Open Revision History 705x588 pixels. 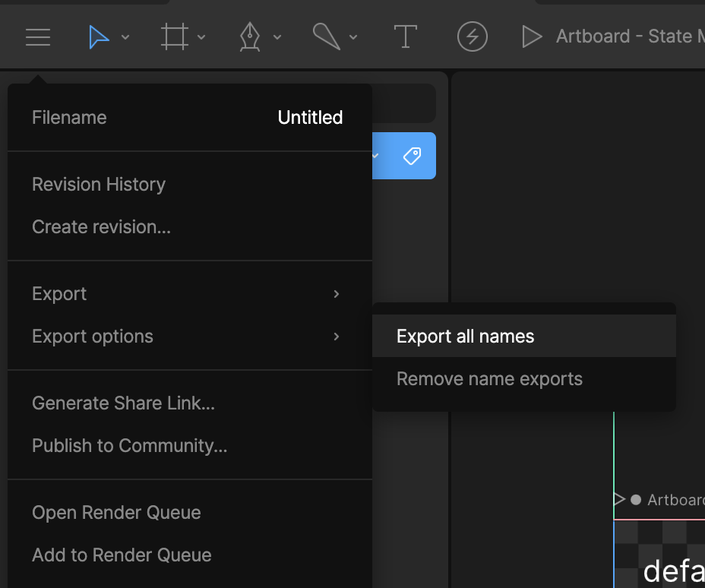(x=99, y=184)
